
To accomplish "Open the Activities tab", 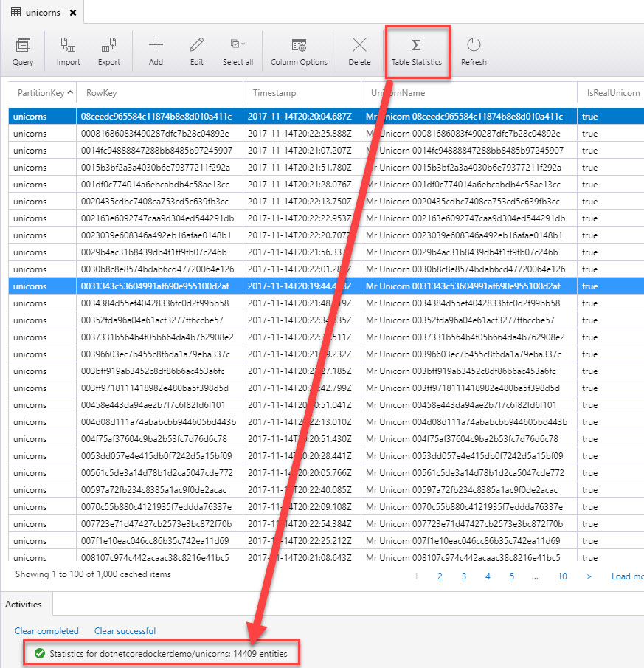I will 26,604.
